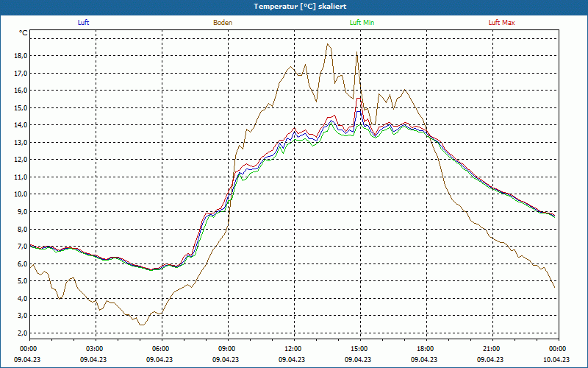Click the 7,0 y-axis value
Viewport: 588px width, 368px height.
click(22, 247)
